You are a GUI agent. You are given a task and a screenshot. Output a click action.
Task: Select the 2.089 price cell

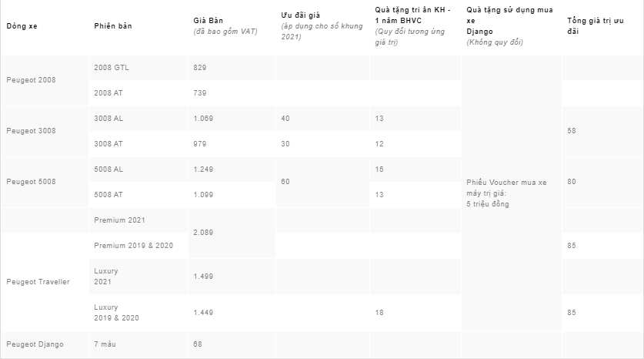203,233
